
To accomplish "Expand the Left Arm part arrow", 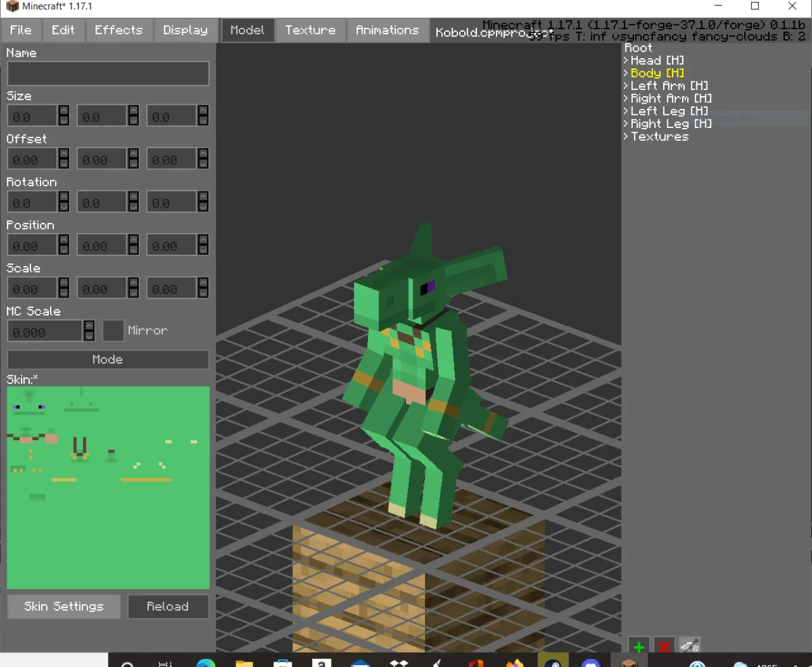I will click(626, 86).
